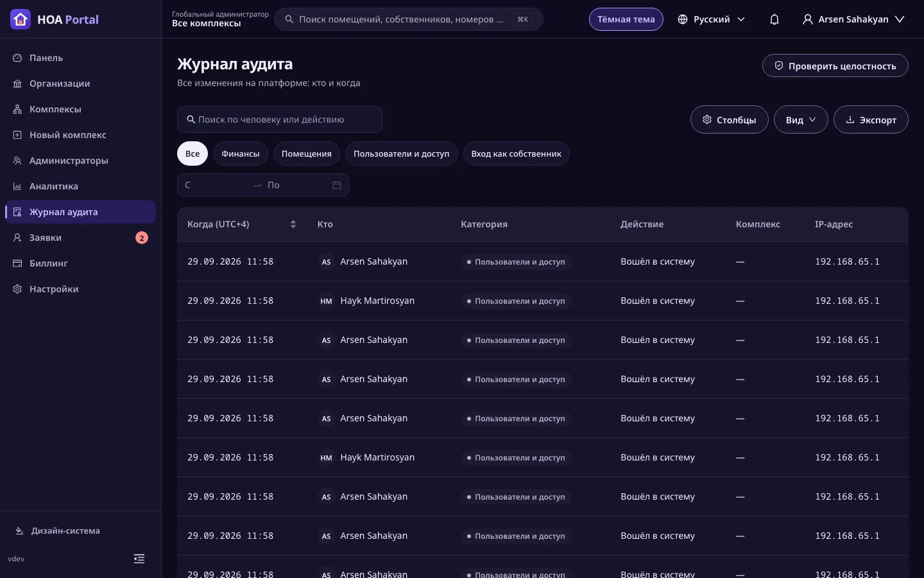Filter by Финансы category
Viewport: 924px width, 578px height.
241,153
